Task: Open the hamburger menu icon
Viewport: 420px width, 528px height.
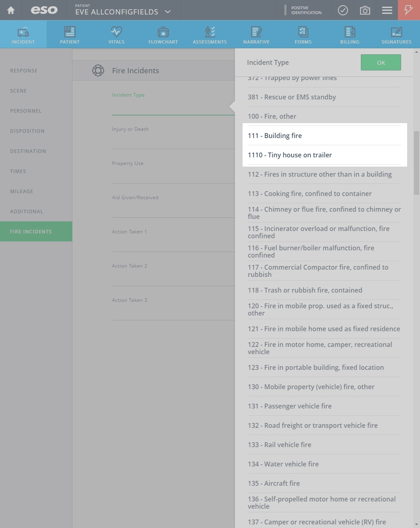Action: pos(387,10)
